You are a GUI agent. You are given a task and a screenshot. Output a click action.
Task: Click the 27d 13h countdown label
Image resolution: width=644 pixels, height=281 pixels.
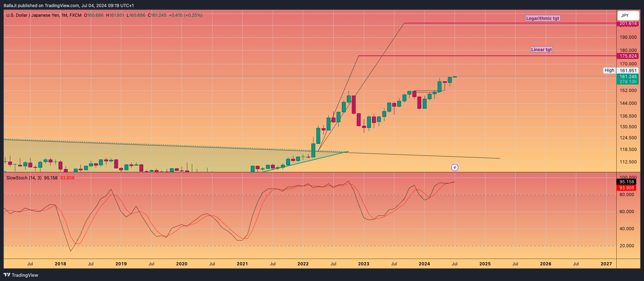tap(628, 82)
